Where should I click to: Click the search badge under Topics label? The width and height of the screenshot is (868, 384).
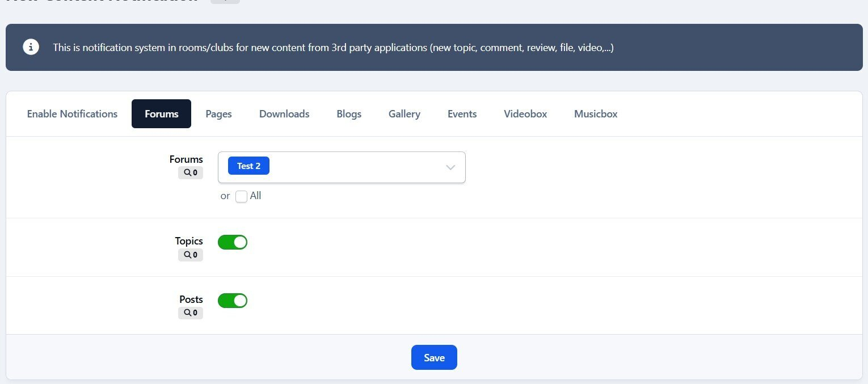tap(191, 255)
